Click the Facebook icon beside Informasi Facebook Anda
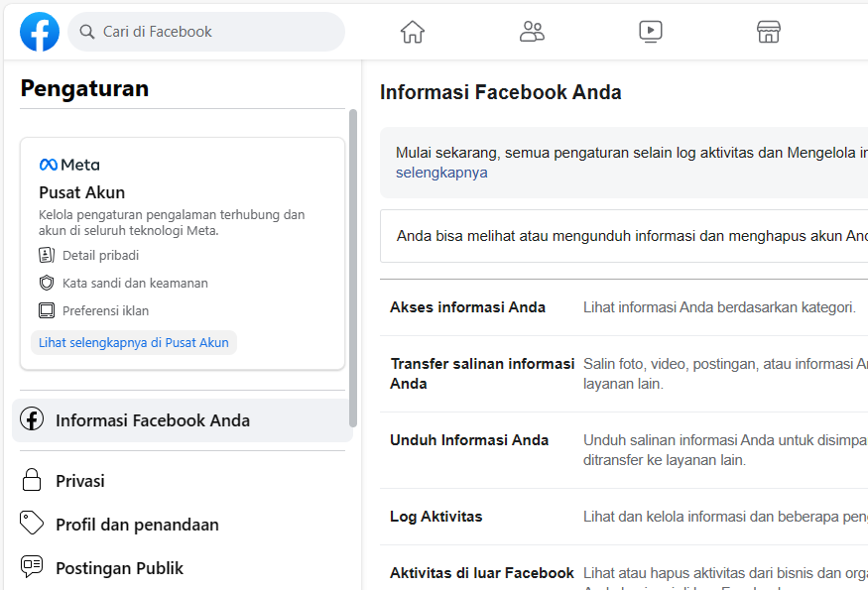The image size is (868, 590). coord(32,419)
